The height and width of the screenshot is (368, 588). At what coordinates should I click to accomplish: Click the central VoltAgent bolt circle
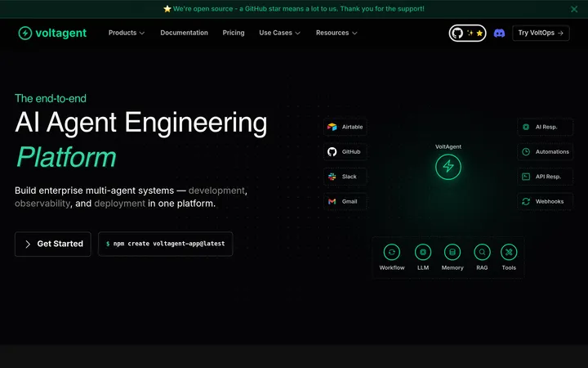tap(448, 167)
